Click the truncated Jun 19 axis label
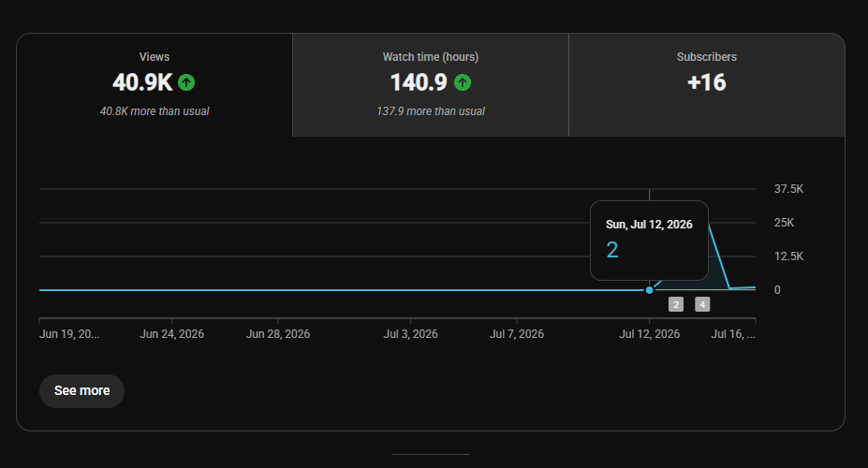 69,334
